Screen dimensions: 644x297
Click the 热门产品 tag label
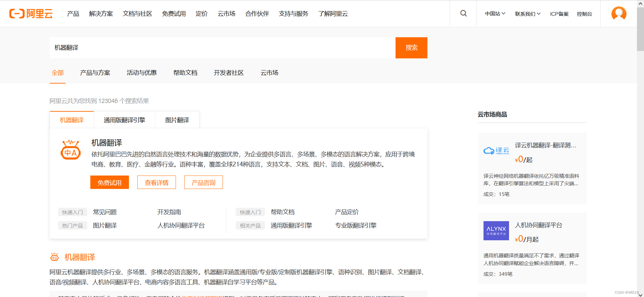pyautogui.click(x=73, y=226)
